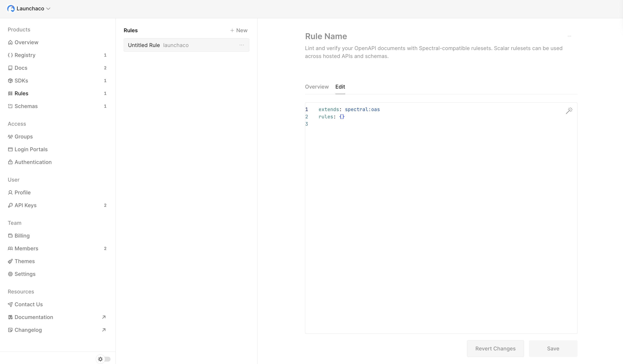This screenshot has width=623, height=364.
Task: Open the Schemas section
Action: (x=26, y=106)
